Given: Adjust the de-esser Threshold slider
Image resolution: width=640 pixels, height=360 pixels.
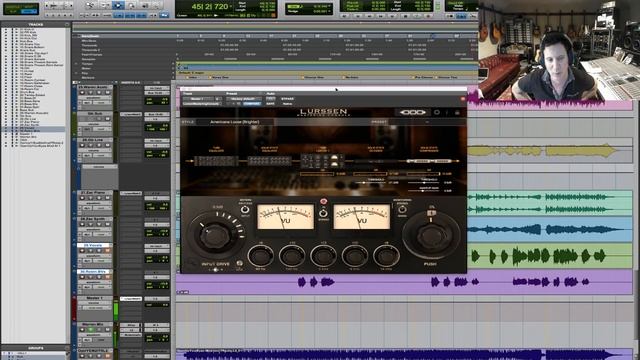Looking at the screenshot, I should tap(371, 182).
